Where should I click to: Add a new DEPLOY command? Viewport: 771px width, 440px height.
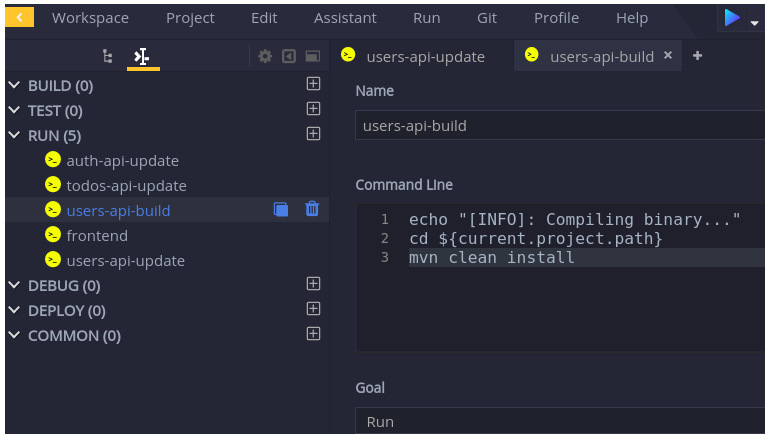313,310
